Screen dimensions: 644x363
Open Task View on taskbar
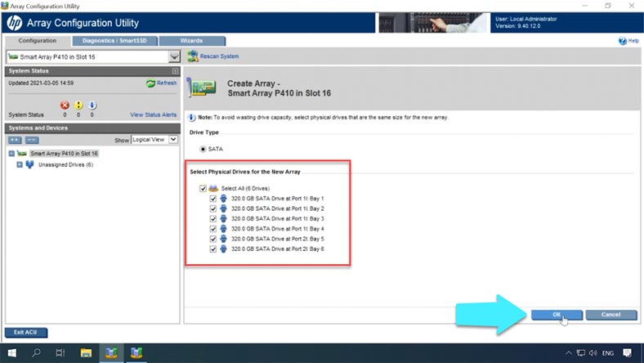[x=60, y=352]
